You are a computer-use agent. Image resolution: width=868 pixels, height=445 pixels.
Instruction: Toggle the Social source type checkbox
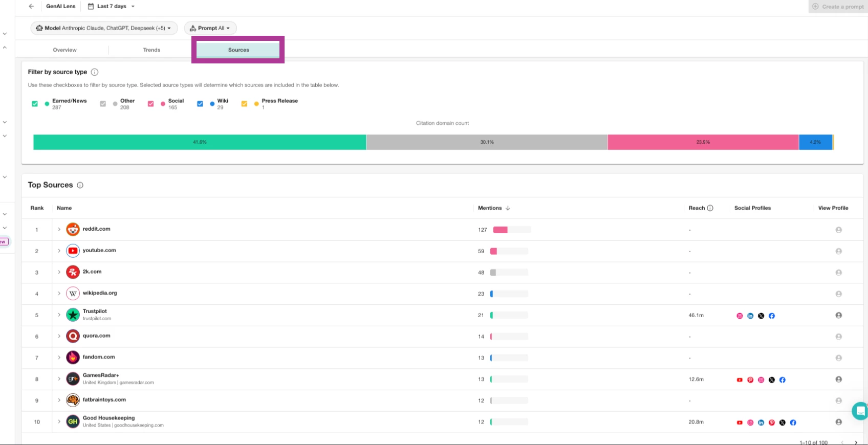[x=150, y=104]
